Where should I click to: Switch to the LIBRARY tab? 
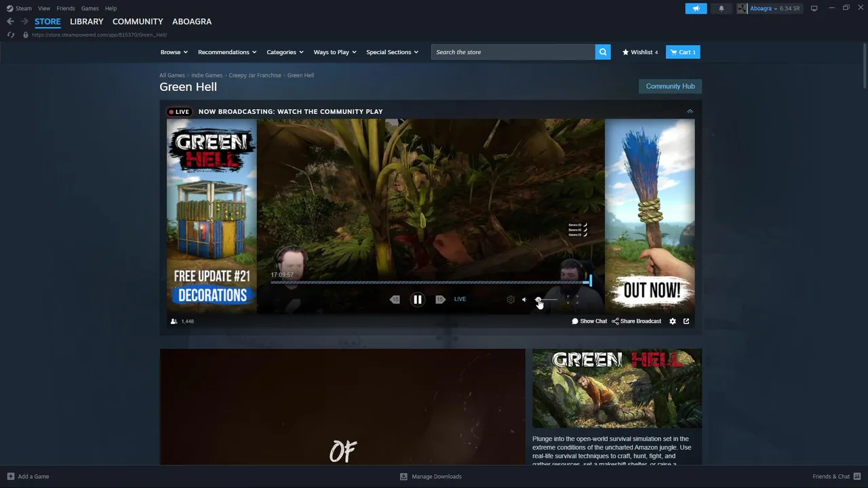coord(87,22)
